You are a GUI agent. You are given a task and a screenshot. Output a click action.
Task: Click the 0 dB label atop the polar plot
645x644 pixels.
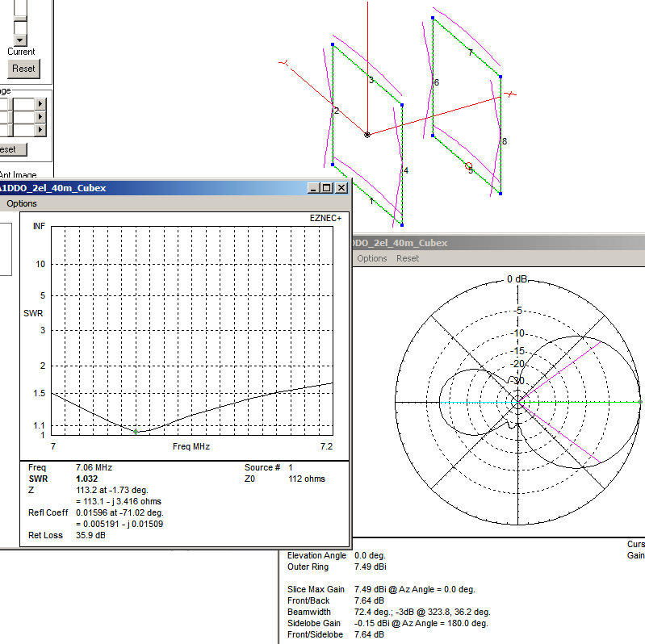517,279
